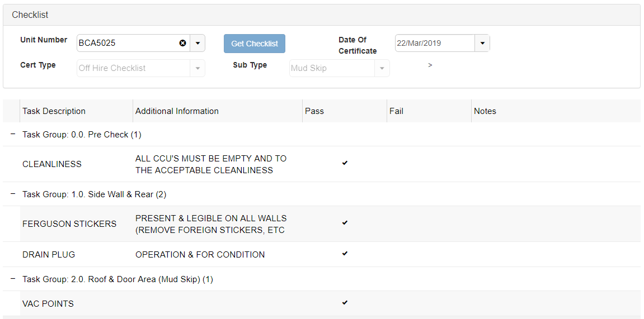Viewport: 644px width, 319px height.
Task: Click the Get Checklist button
Action: click(x=255, y=44)
